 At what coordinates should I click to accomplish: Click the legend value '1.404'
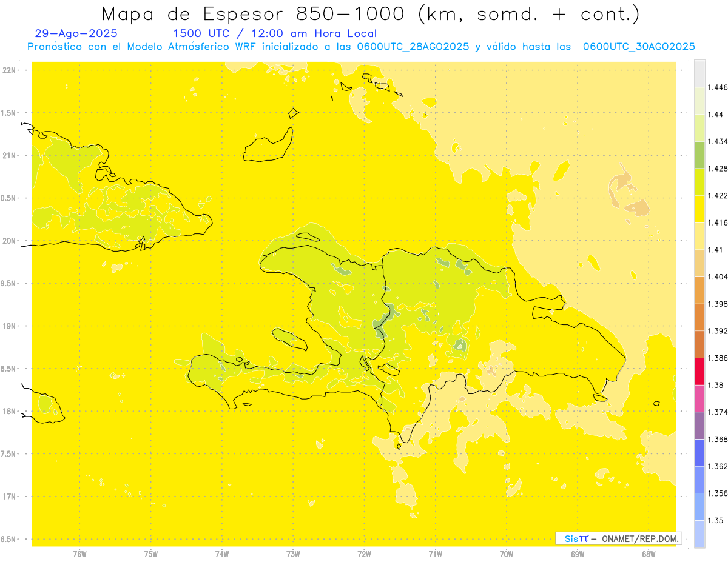(718, 277)
